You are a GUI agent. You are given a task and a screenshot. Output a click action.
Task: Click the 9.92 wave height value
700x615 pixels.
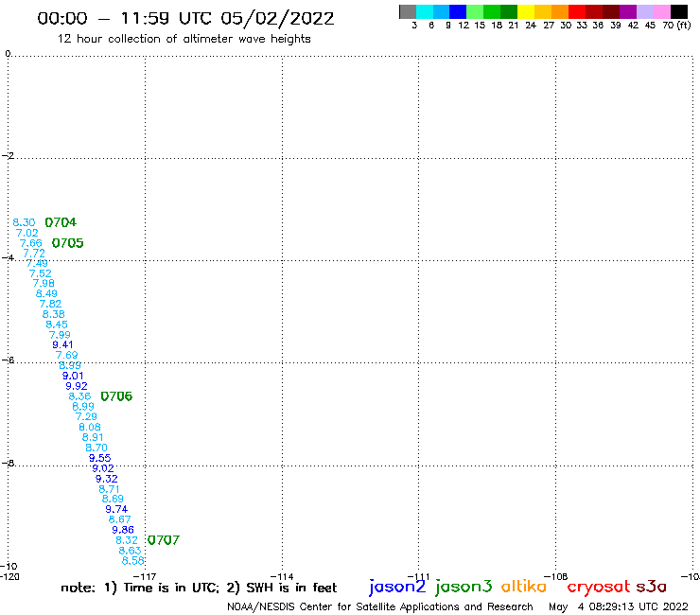click(x=77, y=386)
